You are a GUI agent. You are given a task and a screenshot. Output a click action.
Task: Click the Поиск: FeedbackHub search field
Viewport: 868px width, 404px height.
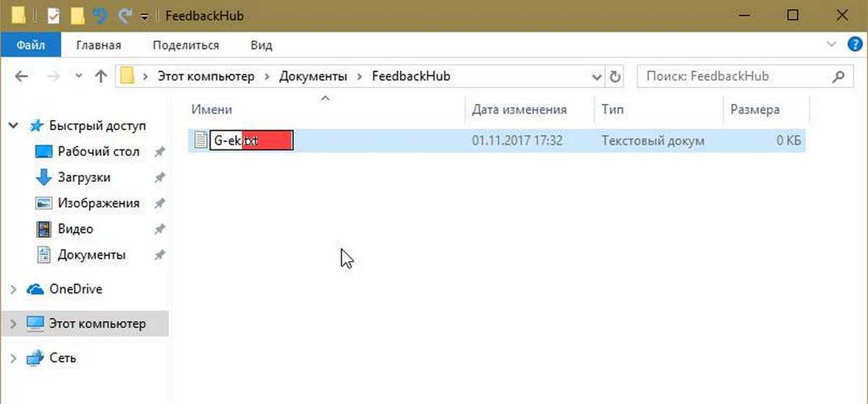734,76
